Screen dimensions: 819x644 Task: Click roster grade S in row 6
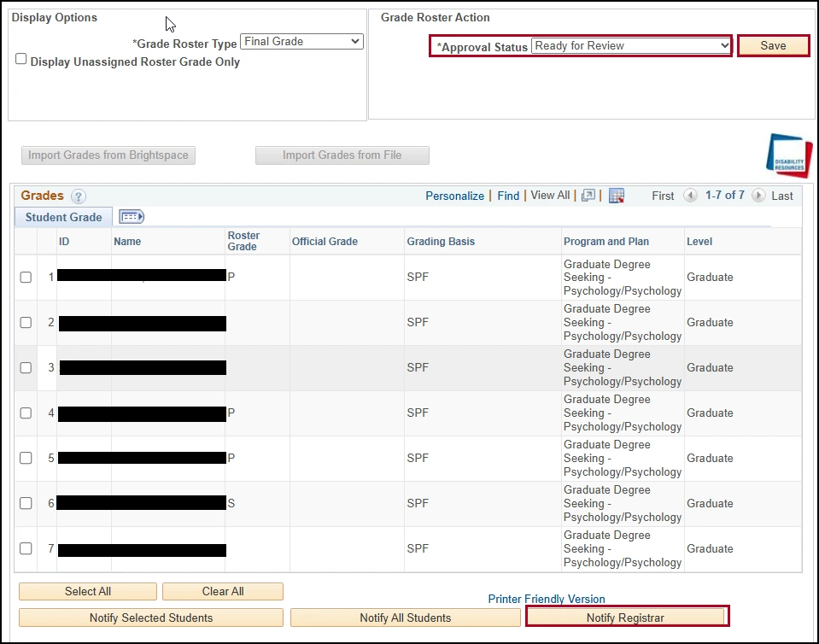[x=231, y=504]
